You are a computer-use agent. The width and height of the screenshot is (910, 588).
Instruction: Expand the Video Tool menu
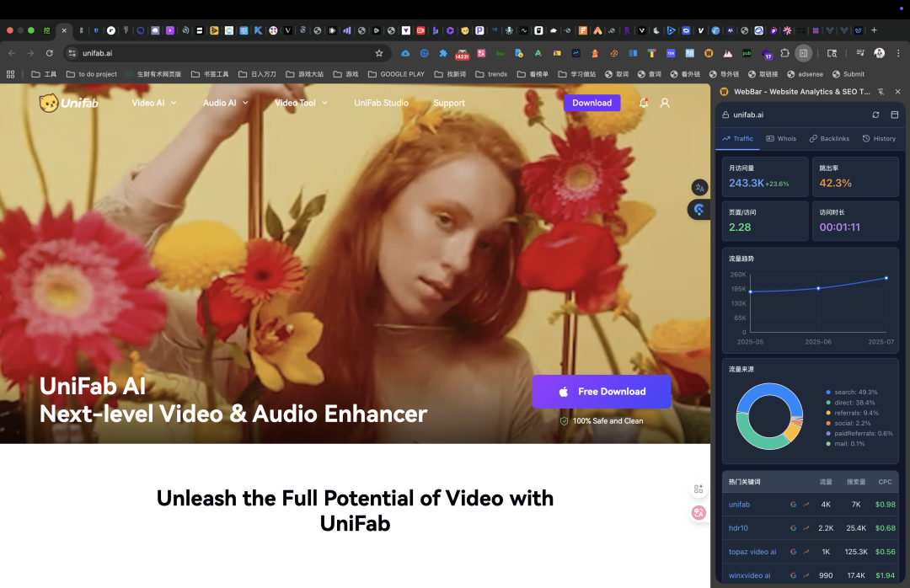[301, 103]
